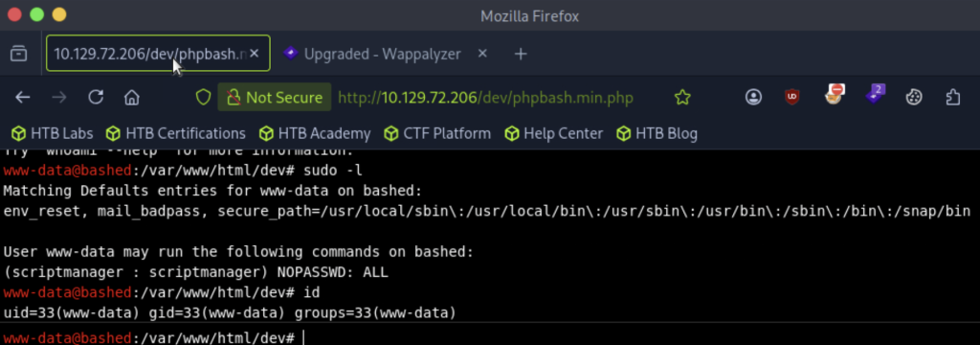
Task: Focus the URL address bar
Action: coord(485,98)
